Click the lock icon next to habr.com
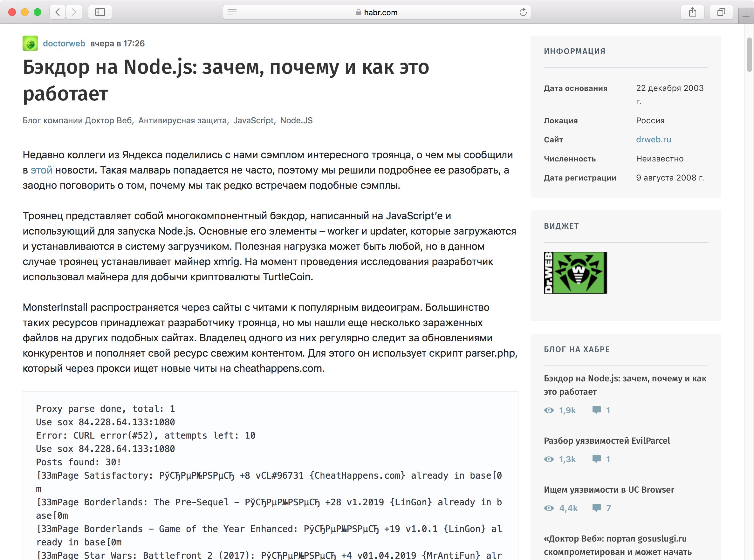The height and width of the screenshot is (560, 754). (x=358, y=12)
